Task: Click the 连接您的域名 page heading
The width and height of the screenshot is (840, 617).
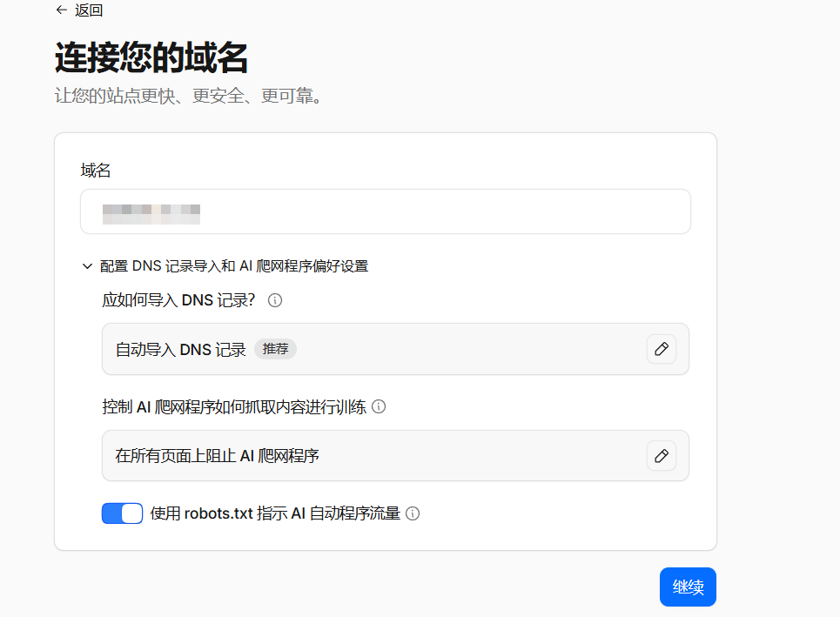Action: point(151,57)
